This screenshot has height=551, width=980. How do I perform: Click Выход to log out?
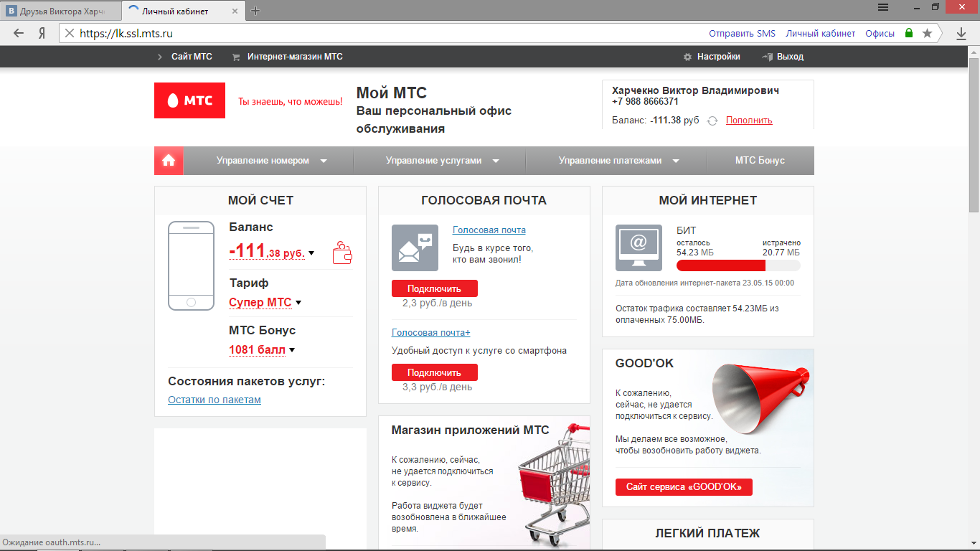point(790,57)
